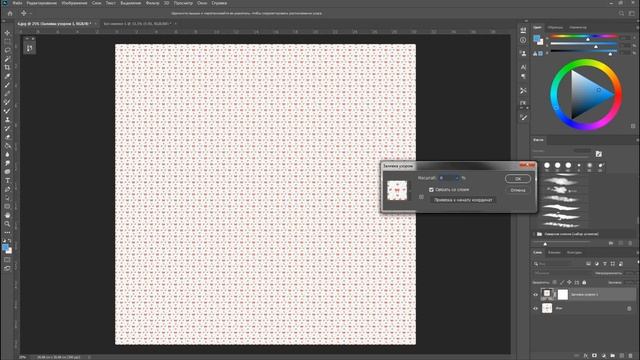Image resolution: width=640 pixels, height=360 pixels.
Task: Click the 'Отмена' cancel button
Action: pos(518,190)
